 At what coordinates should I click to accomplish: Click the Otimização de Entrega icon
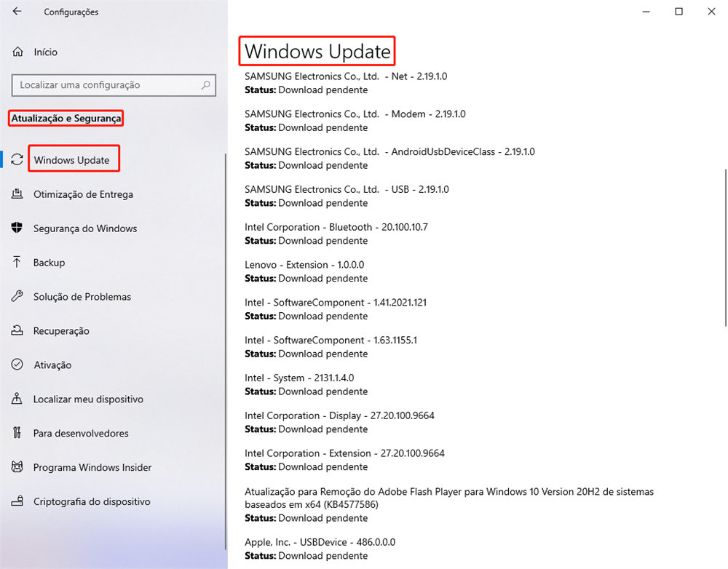17,194
